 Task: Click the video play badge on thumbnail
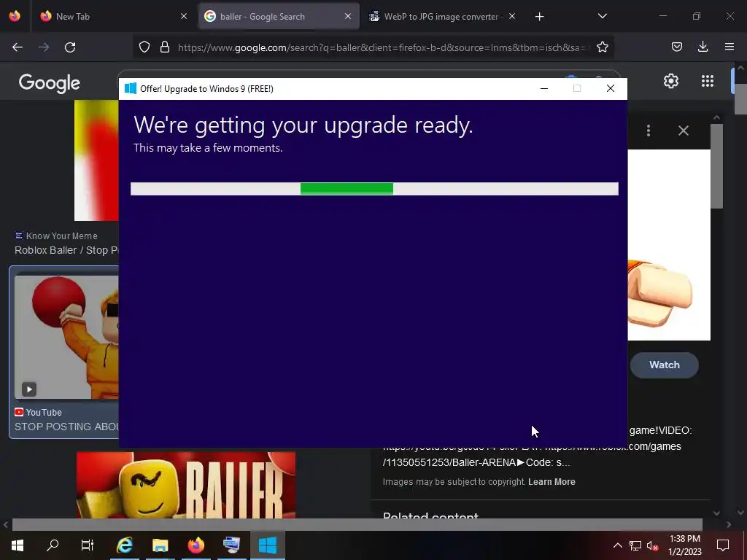pos(29,389)
